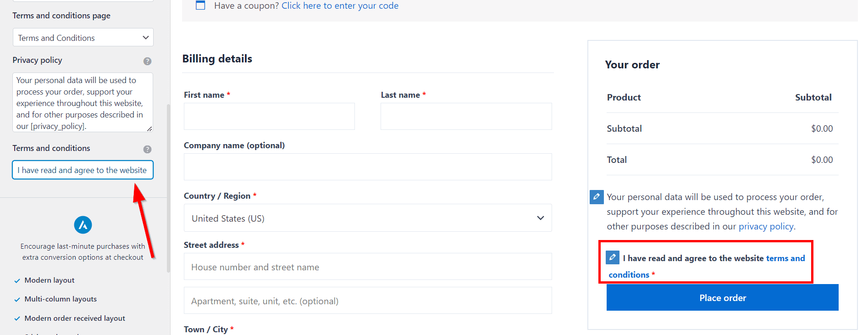Screen dimensions: 868x335
Task: Click the checkmark next to Multi-column layouts
Action: 17,299
